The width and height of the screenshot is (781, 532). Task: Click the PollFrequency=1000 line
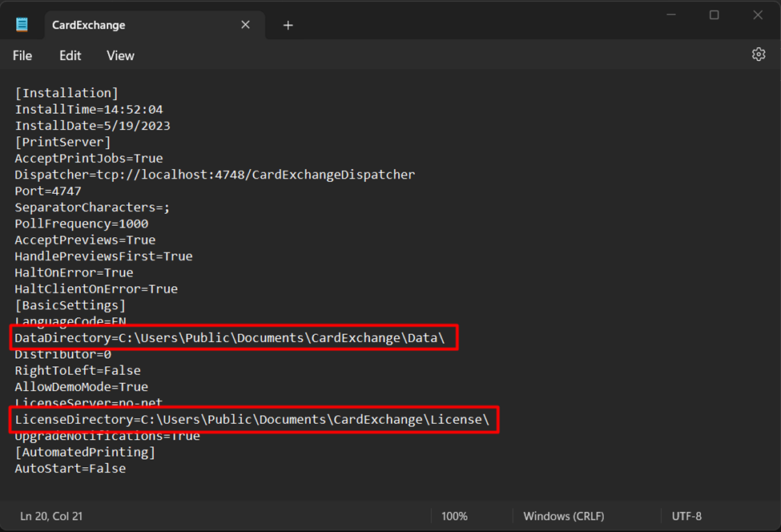tap(81, 224)
